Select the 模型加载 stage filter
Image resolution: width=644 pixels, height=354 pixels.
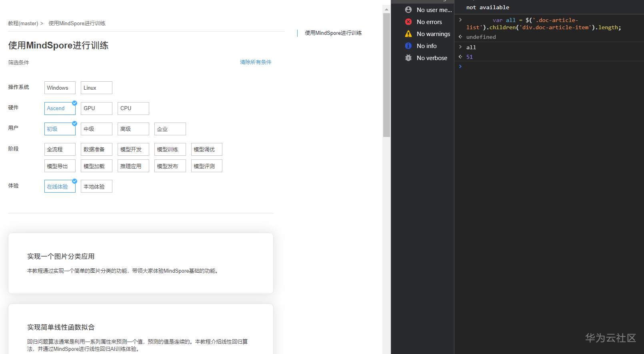[x=96, y=166]
